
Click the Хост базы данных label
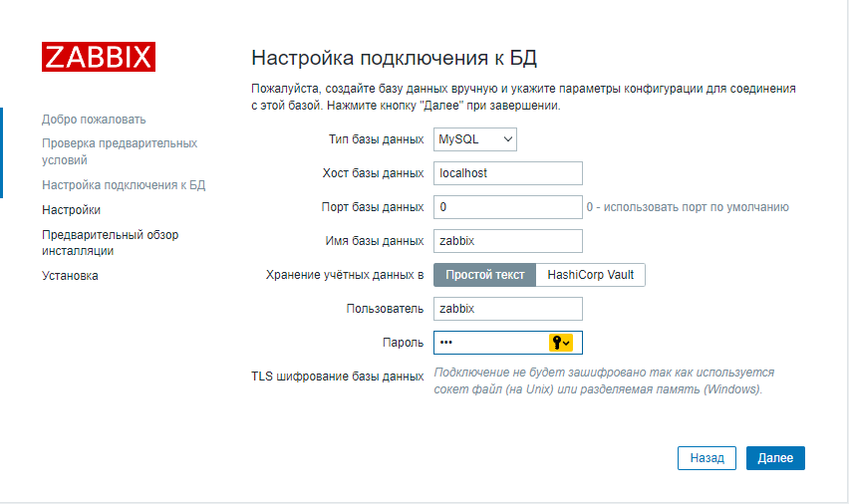pyautogui.click(x=373, y=173)
